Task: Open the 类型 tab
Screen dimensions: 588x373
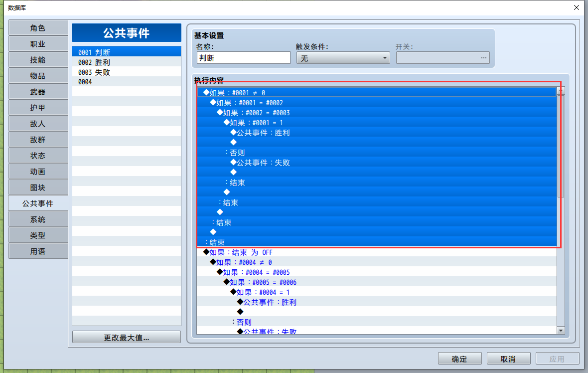Action: click(x=38, y=235)
